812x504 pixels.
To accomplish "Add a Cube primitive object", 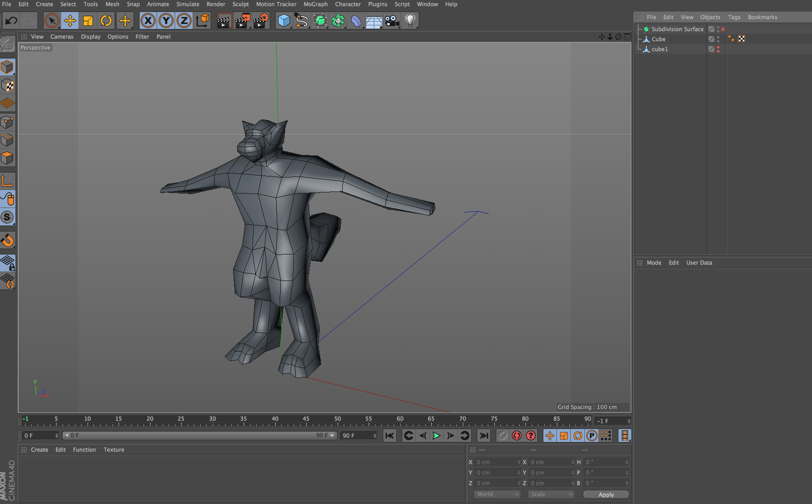I will tap(284, 21).
